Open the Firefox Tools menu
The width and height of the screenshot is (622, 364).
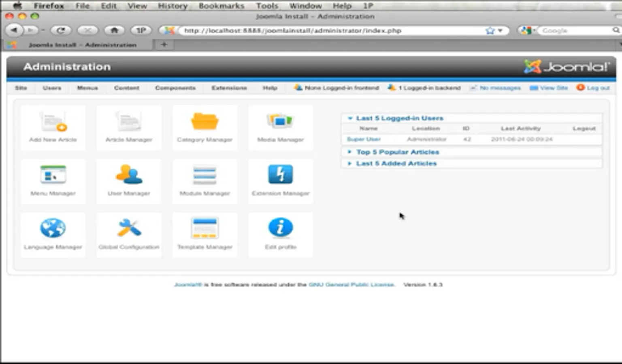pyautogui.click(x=267, y=6)
